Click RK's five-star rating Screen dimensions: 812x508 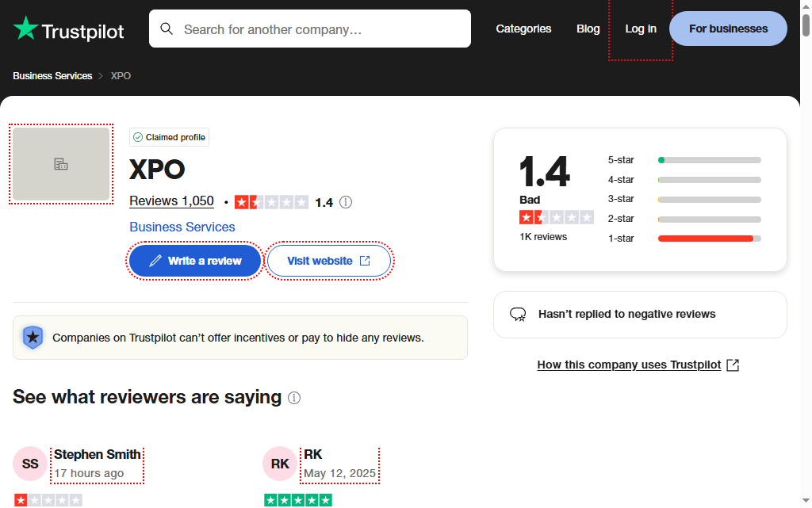(x=298, y=500)
